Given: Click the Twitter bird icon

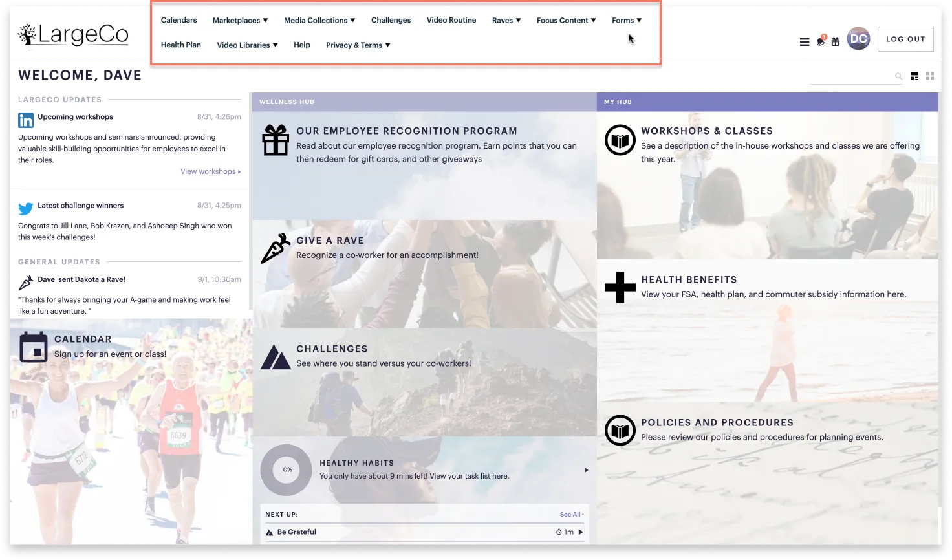Looking at the screenshot, I should point(26,209).
